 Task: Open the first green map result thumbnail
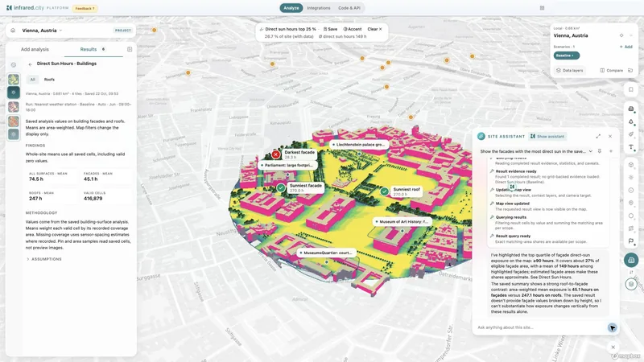point(14,79)
